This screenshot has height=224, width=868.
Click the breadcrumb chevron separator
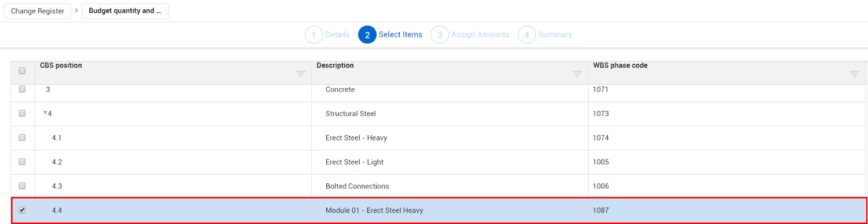pos(76,11)
